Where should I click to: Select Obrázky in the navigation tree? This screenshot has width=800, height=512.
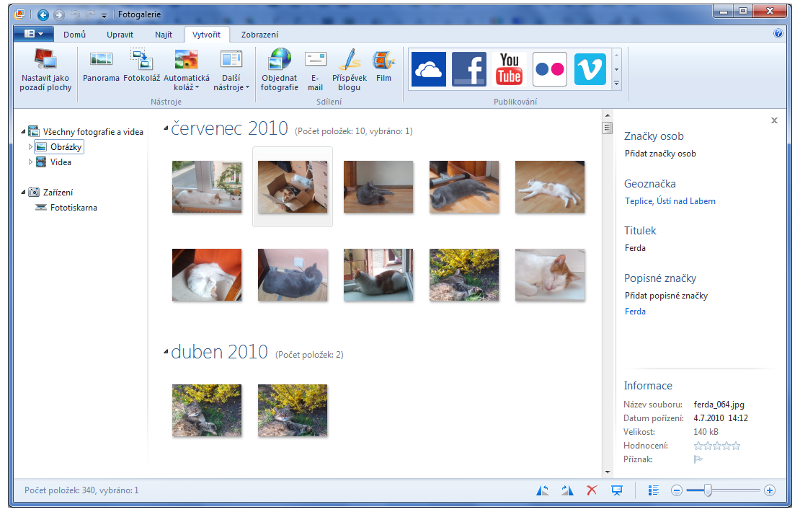click(x=59, y=147)
